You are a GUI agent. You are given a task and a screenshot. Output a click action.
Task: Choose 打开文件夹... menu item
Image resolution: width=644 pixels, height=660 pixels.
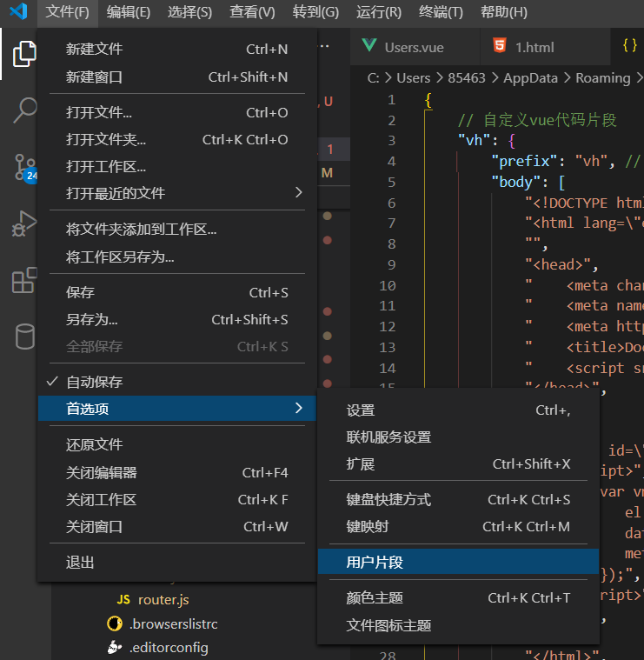click(176, 139)
